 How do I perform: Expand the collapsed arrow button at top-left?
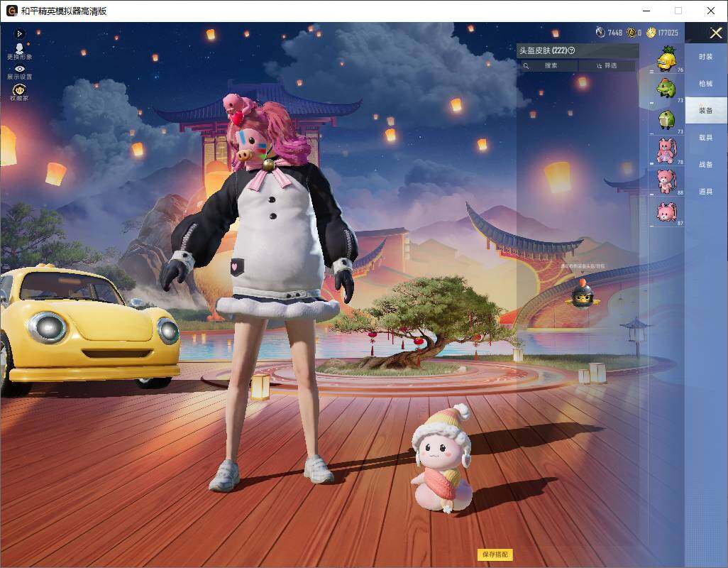tap(19, 33)
